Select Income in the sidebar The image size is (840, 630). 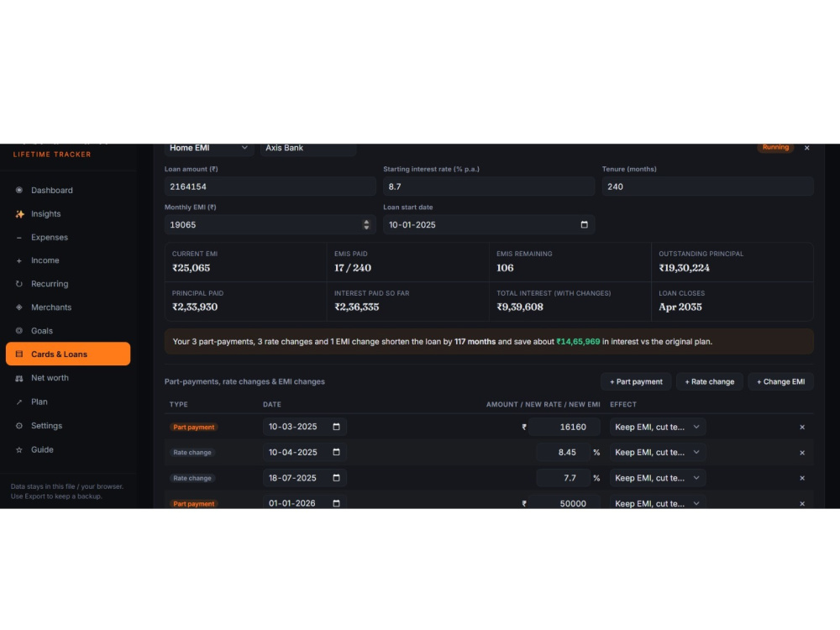pos(68,260)
